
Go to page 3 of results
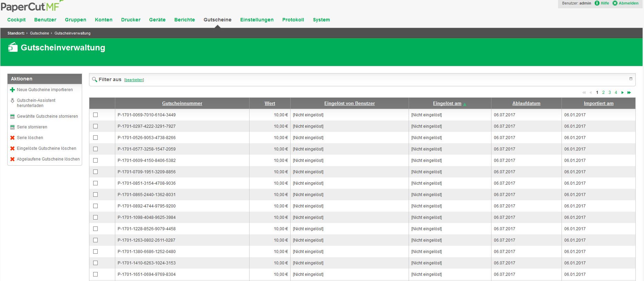609,93
